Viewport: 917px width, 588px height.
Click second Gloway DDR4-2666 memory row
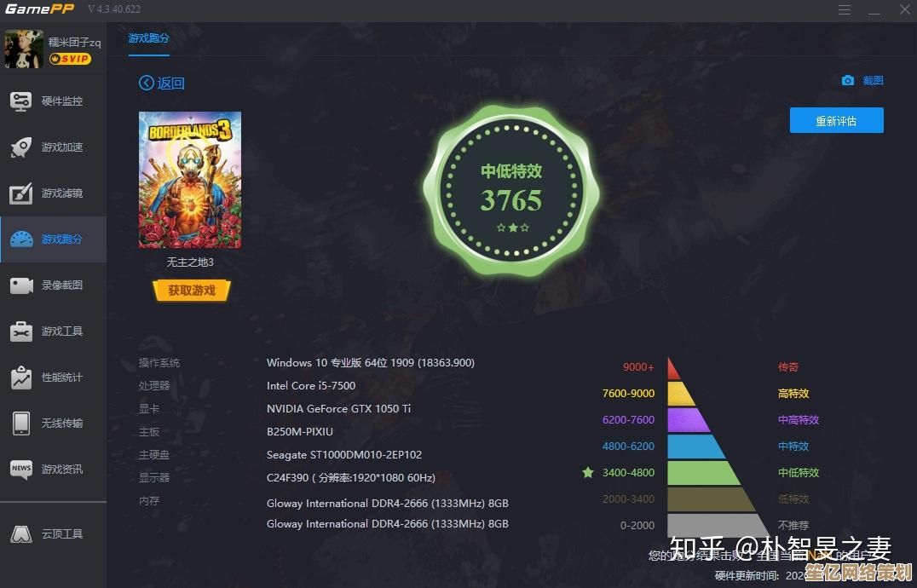pos(388,524)
